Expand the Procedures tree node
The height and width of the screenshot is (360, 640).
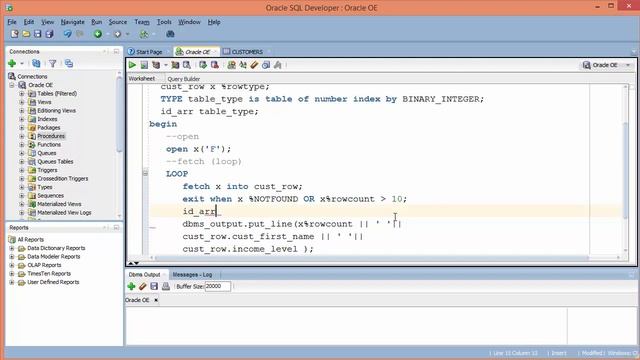click(x=22, y=136)
